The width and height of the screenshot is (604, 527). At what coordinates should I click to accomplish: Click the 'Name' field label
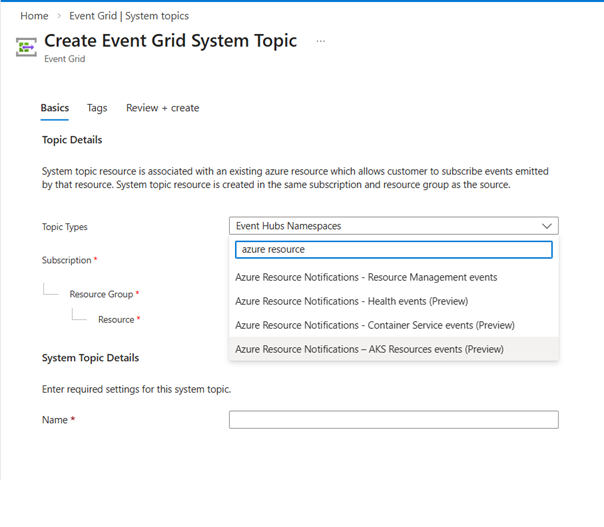pos(55,420)
